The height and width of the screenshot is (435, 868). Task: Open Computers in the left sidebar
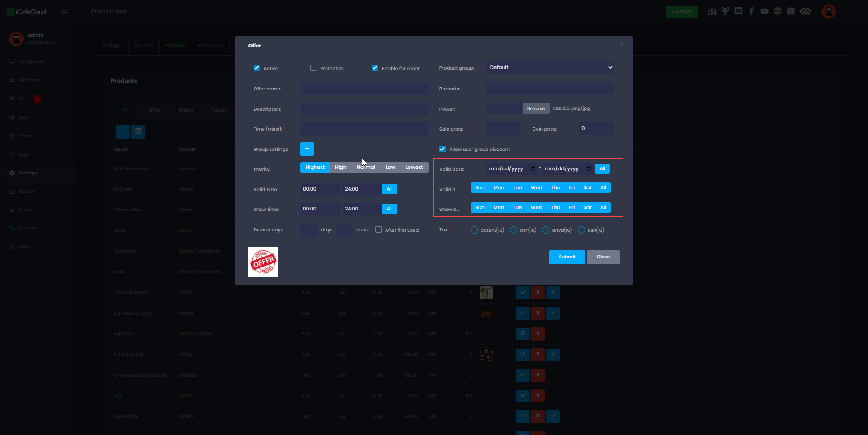31,61
